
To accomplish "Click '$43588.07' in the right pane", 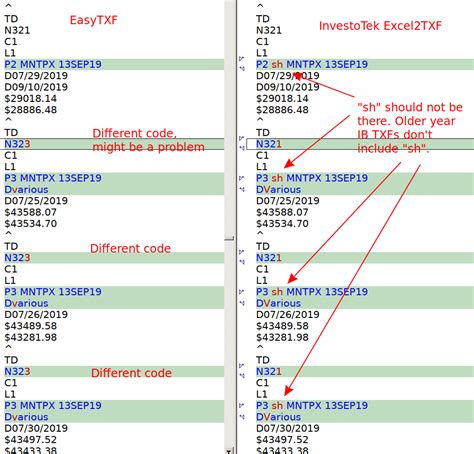I will point(282,212).
